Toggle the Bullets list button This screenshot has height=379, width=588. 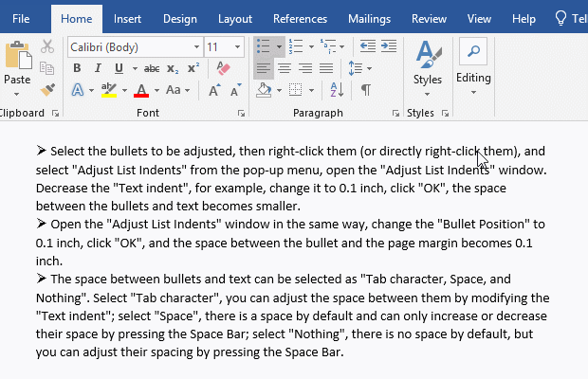[264, 46]
